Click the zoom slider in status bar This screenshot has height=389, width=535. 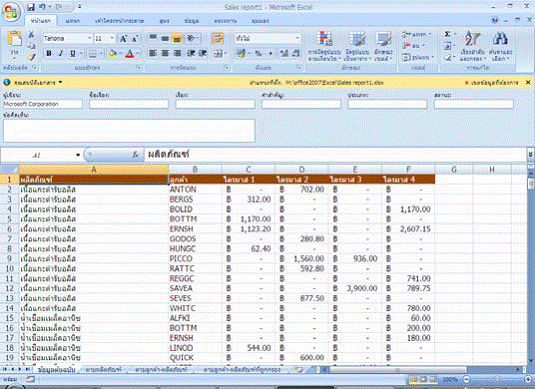(x=496, y=379)
